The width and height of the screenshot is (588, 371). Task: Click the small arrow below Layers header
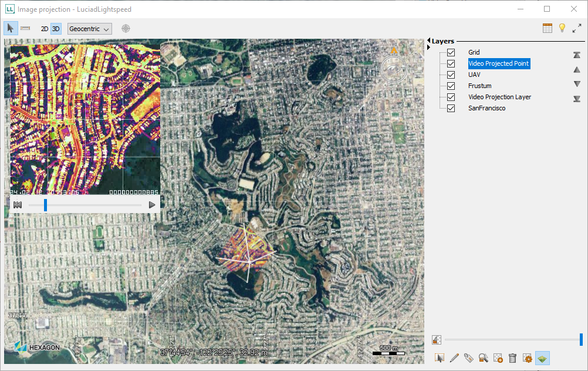(428, 48)
